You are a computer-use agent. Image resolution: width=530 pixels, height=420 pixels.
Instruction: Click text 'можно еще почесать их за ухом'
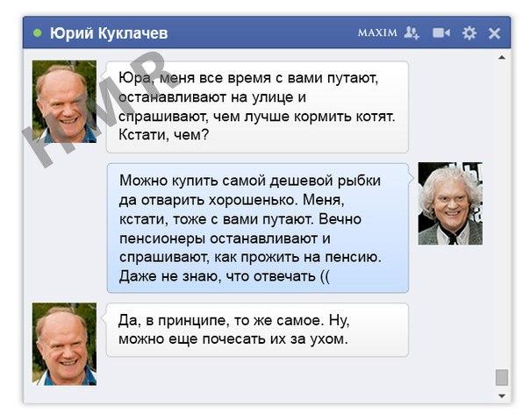coord(233,339)
